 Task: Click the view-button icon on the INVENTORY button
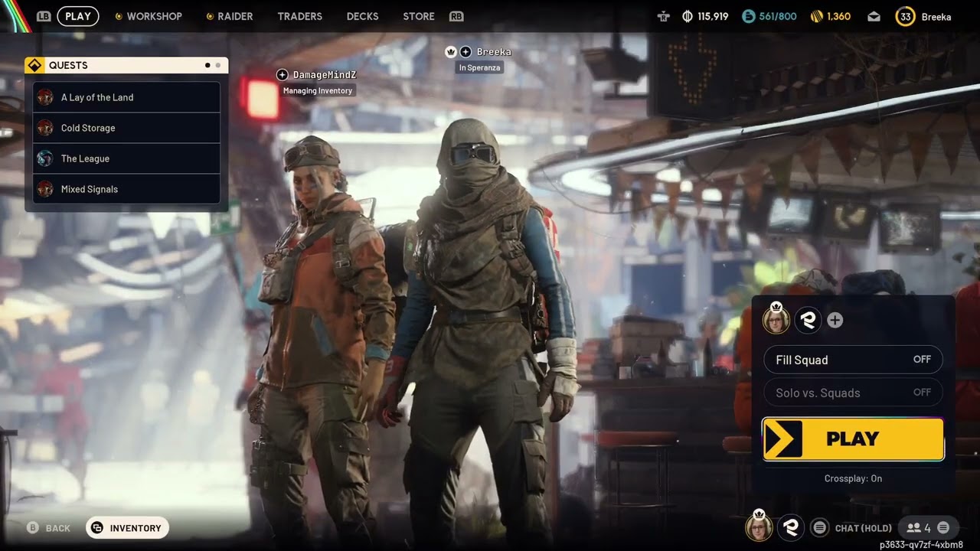point(97,528)
